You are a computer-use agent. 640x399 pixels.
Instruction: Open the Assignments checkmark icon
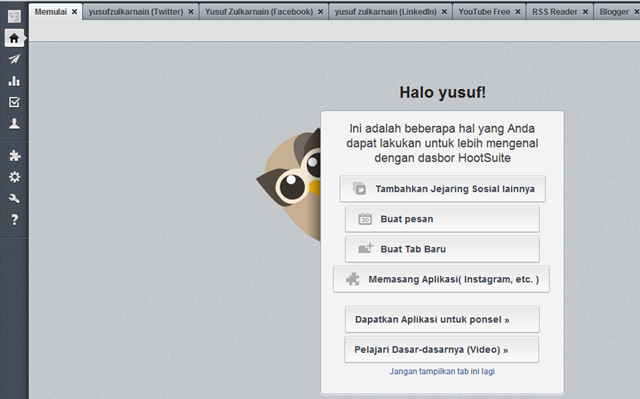click(14, 102)
